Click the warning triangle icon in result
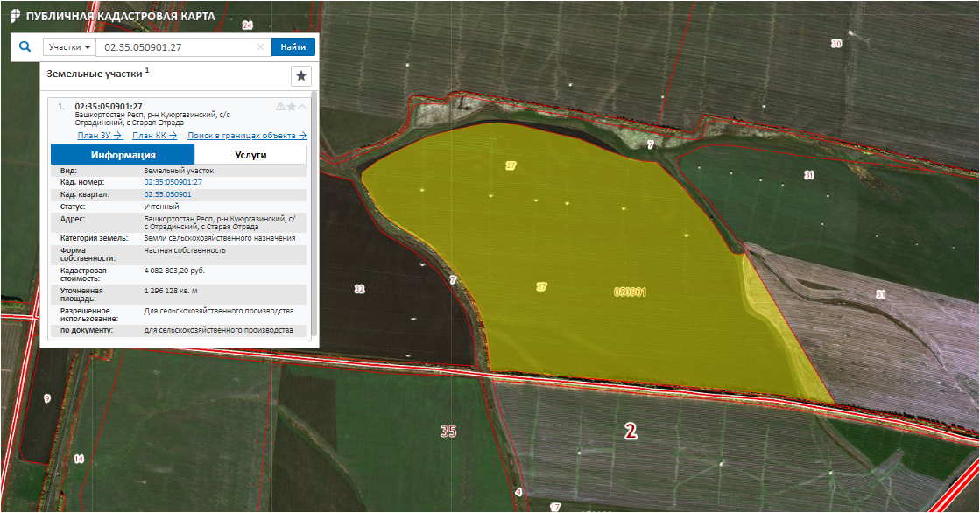The width and height of the screenshot is (980, 513). [280, 107]
